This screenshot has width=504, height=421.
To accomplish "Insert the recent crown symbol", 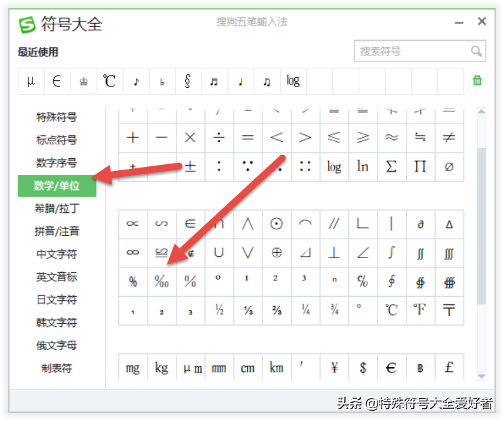I will point(84,81).
